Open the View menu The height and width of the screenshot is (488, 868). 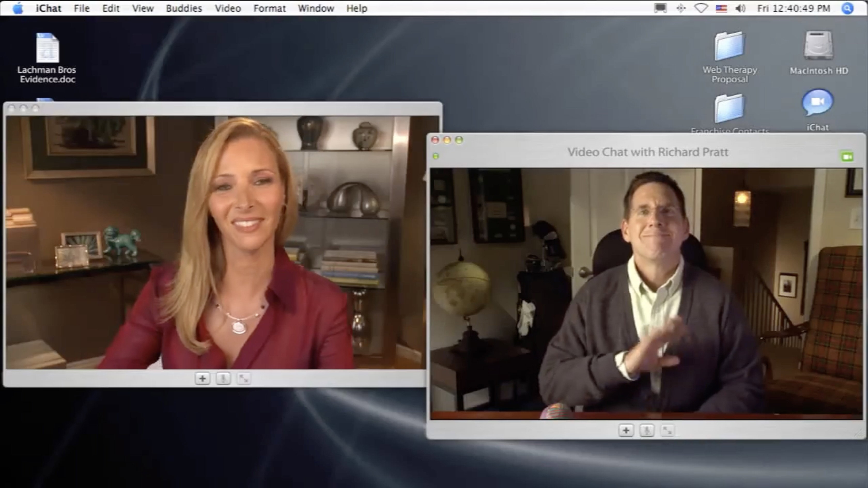(x=143, y=8)
